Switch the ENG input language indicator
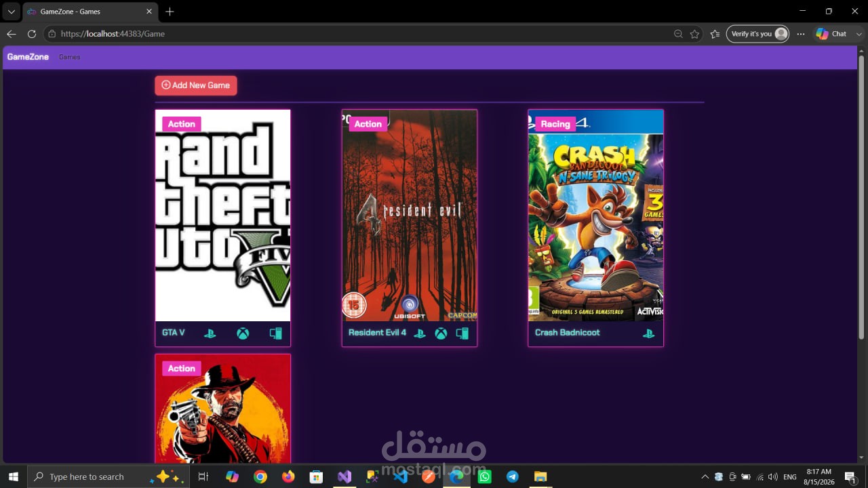This screenshot has height=488, width=868. point(790,477)
